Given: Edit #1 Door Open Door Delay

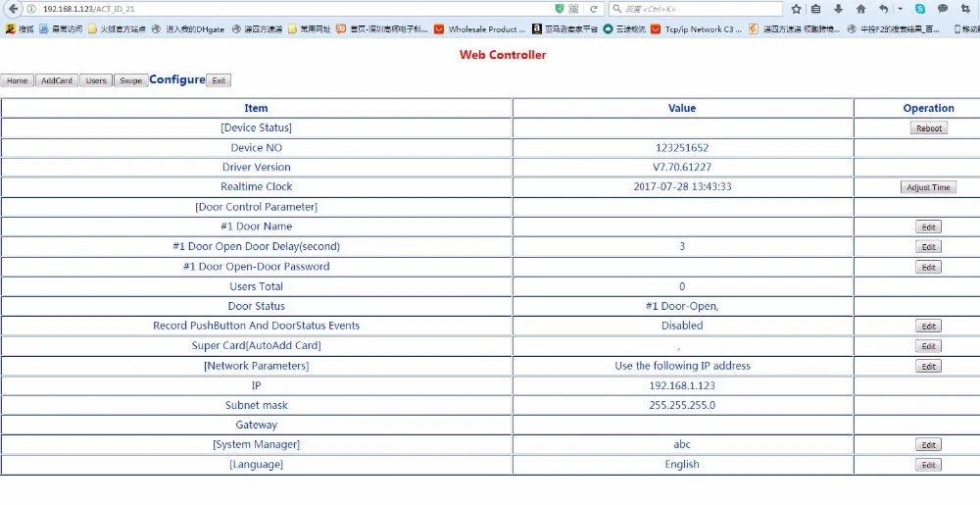Looking at the screenshot, I should click(929, 247).
